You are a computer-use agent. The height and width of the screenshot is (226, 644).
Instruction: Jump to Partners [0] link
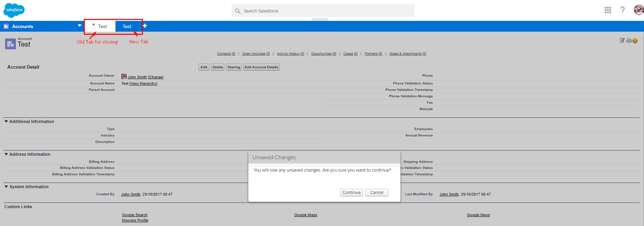(x=373, y=54)
